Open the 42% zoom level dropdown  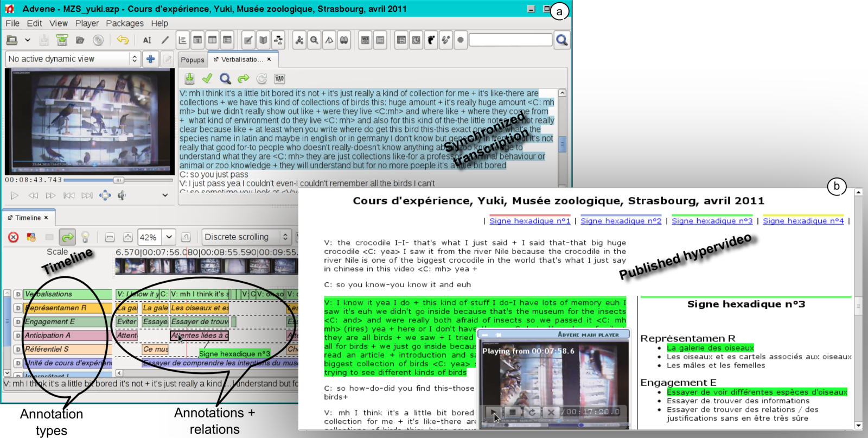pyautogui.click(x=169, y=237)
